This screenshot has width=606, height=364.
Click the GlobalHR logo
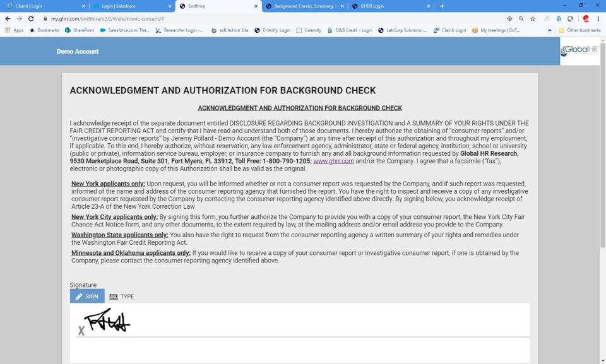click(579, 50)
